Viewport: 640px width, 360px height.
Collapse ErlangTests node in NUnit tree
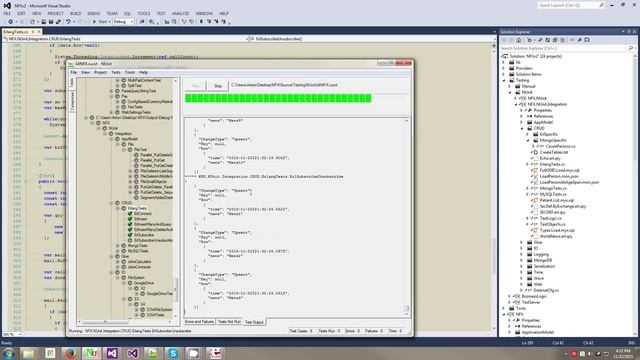pyautogui.click(x=118, y=208)
